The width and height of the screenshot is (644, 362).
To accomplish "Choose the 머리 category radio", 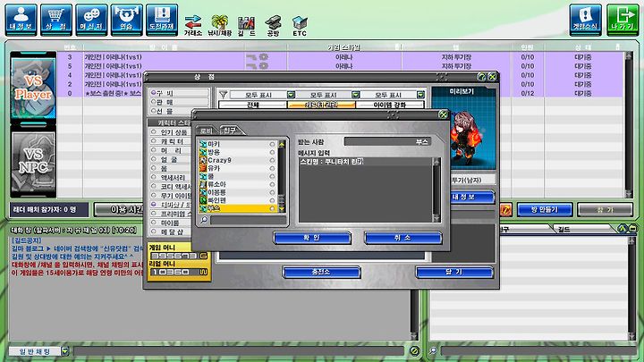I will pyautogui.click(x=154, y=150).
